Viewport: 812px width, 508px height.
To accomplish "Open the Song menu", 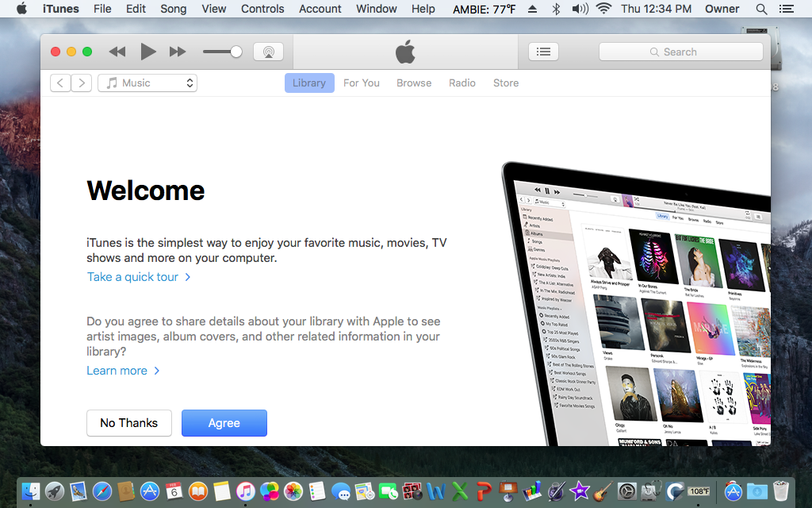I will click(173, 9).
